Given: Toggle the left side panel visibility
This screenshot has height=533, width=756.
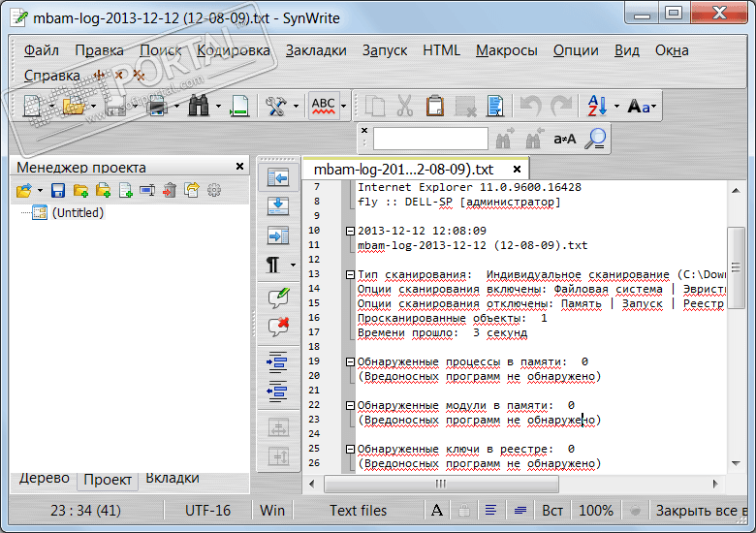Looking at the screenshot, I should (278, 177).
